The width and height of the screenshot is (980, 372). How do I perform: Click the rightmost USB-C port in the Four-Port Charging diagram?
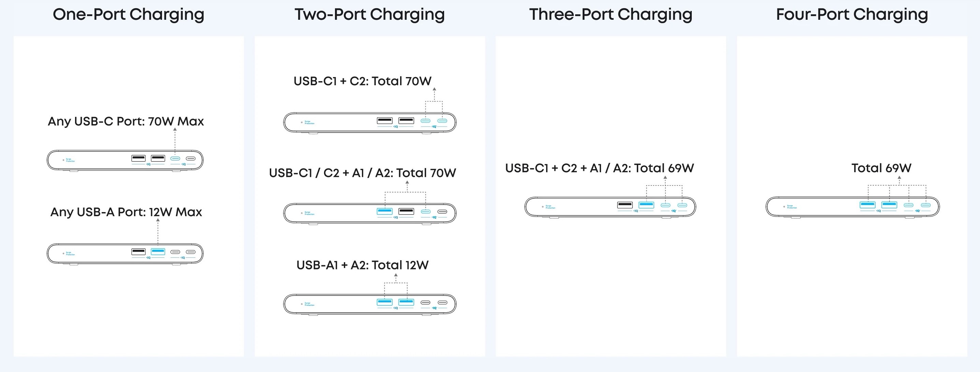click(926, 205)
